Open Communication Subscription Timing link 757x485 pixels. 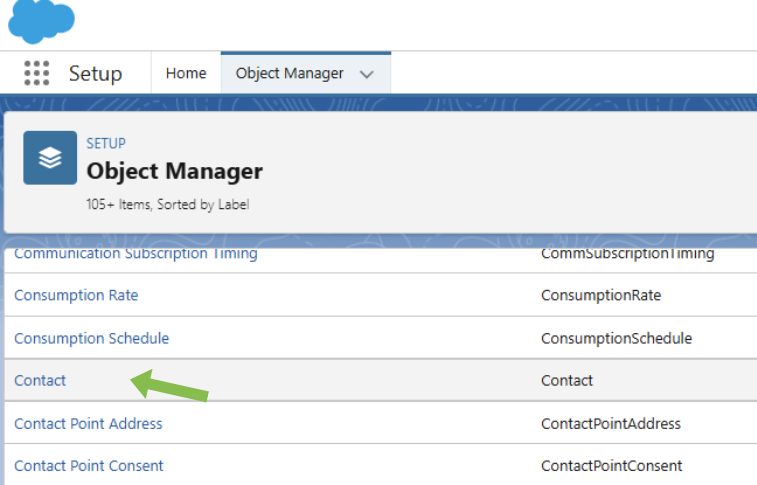[x=136, y=254]
